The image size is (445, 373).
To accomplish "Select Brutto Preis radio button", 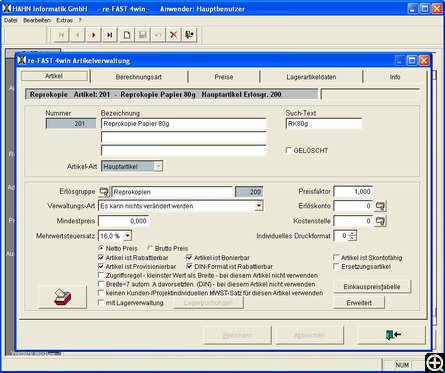I will pyautogui.click(x=150, y=248).
